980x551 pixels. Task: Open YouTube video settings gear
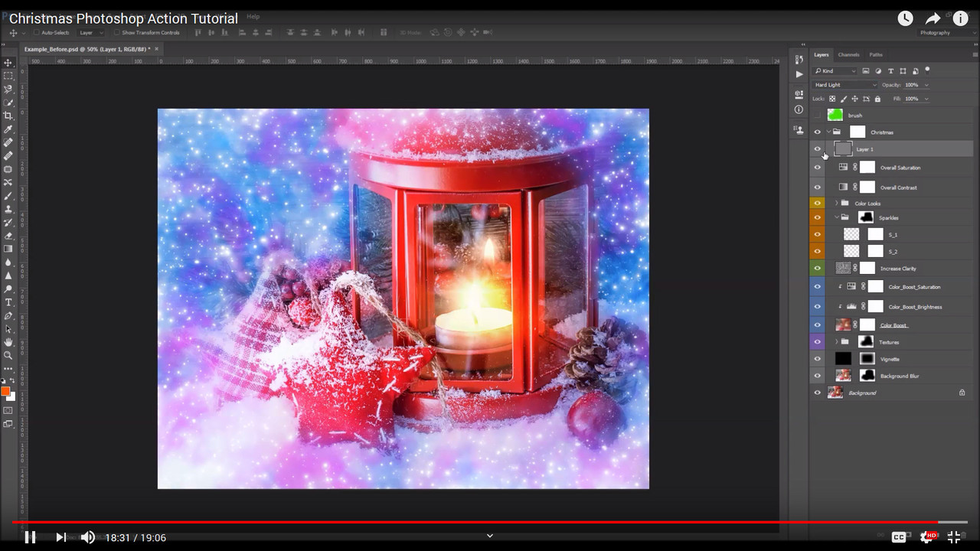927,537
